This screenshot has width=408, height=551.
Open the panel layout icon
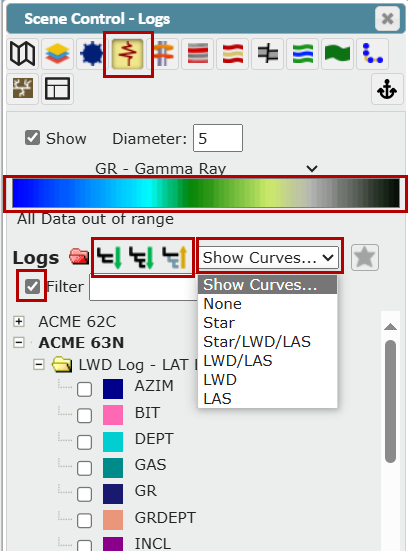pyautogui.click(x=57, y=89)
